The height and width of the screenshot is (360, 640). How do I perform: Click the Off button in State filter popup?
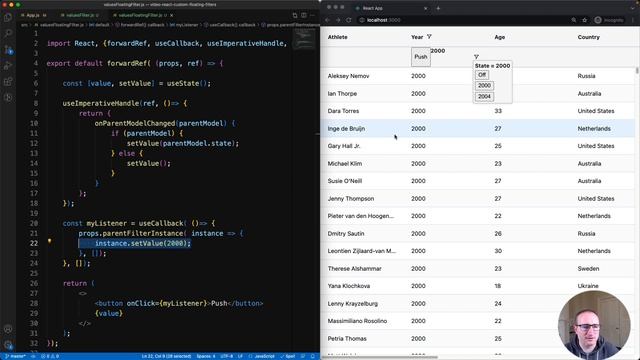point(482,75)
